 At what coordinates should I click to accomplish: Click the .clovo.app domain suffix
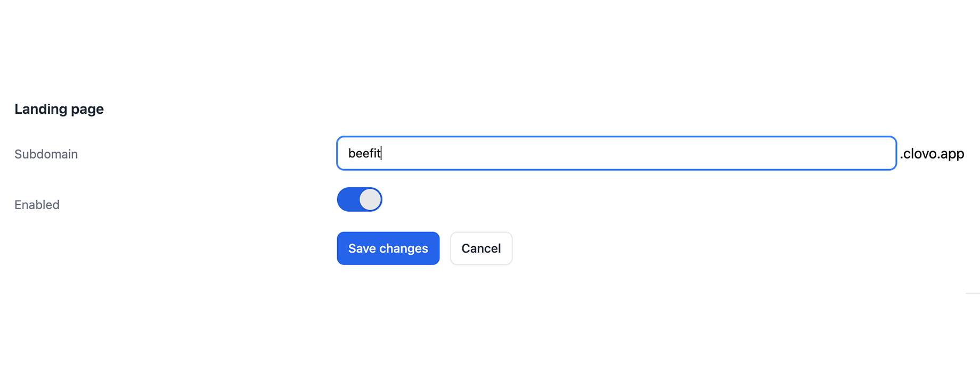tap(932, 154)
